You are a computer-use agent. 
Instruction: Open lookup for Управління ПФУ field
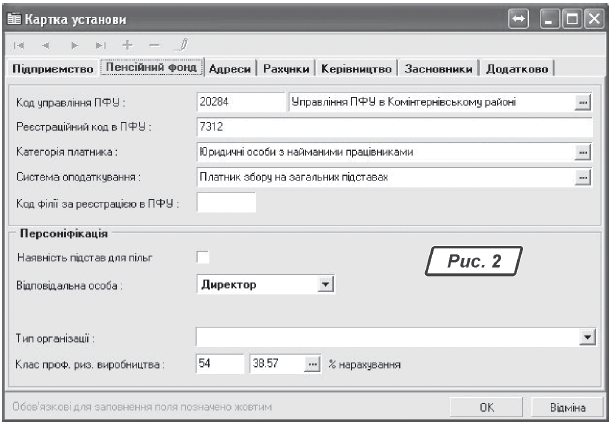pyautogui.click(x=583, y=101)
